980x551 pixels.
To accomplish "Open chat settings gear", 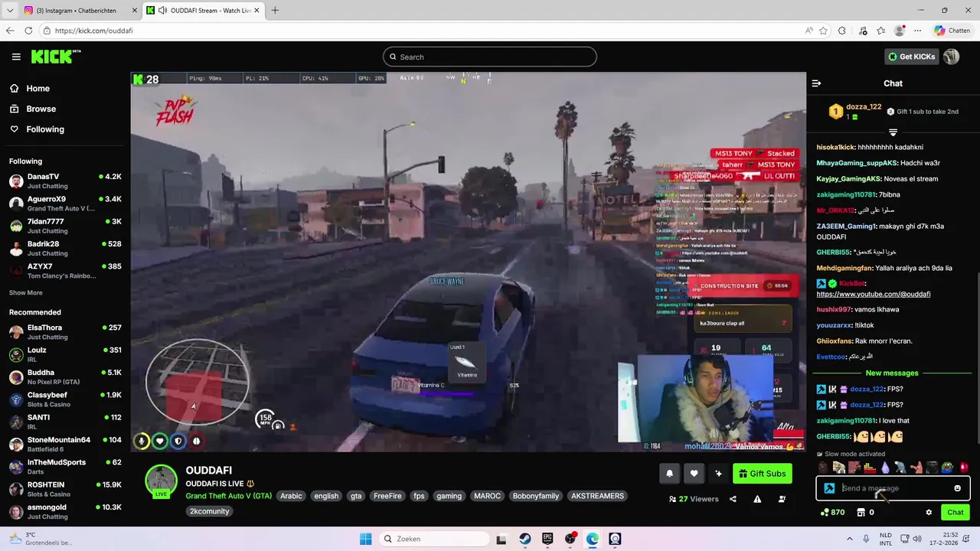I will (929, 513).
